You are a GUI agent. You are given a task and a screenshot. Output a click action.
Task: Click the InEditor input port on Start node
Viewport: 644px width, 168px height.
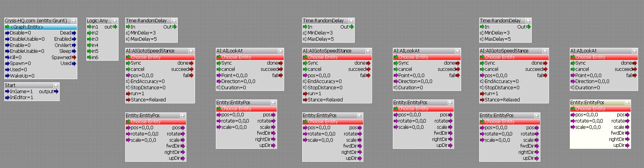point(7,98)
